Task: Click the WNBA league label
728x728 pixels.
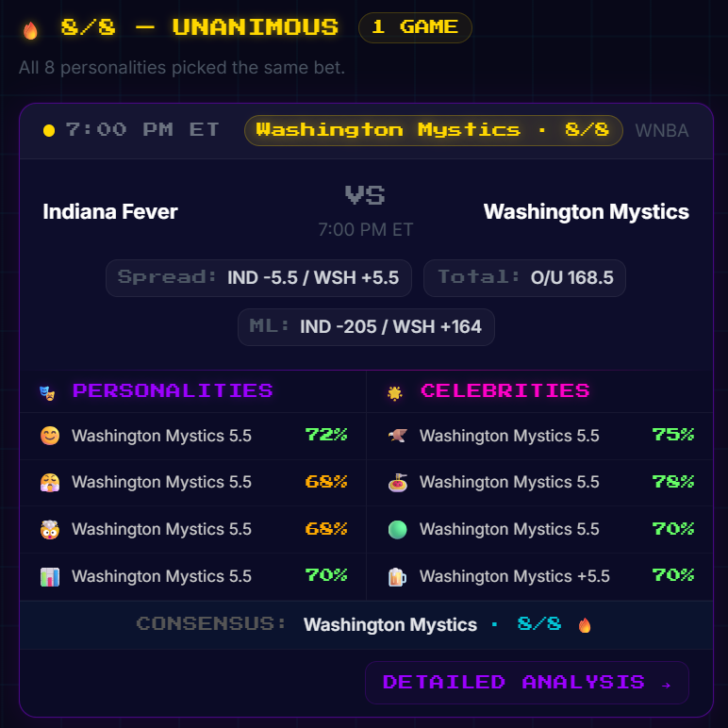Action: (662, 131)
